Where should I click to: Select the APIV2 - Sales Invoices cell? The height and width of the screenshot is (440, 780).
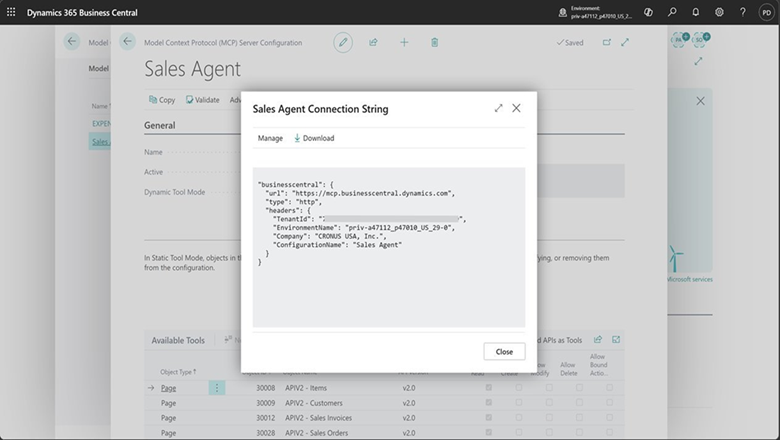(x=318, y=418)
